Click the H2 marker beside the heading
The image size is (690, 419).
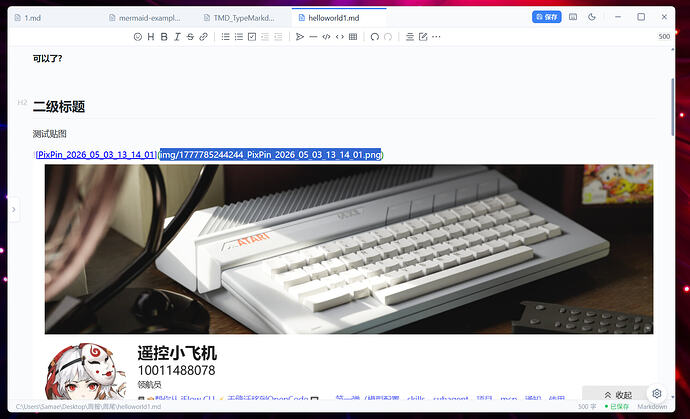[22, 103]
